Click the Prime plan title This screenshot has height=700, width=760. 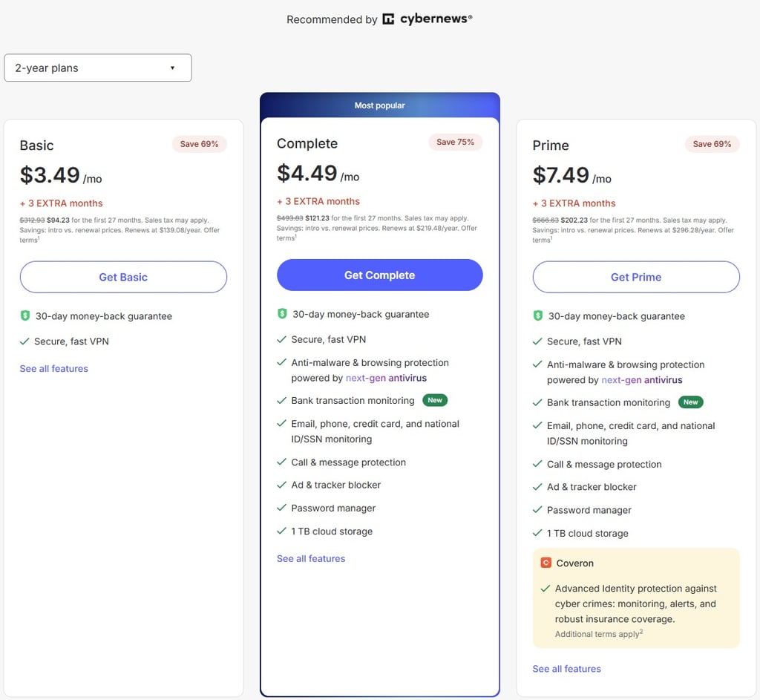click(x=551, y=145)
